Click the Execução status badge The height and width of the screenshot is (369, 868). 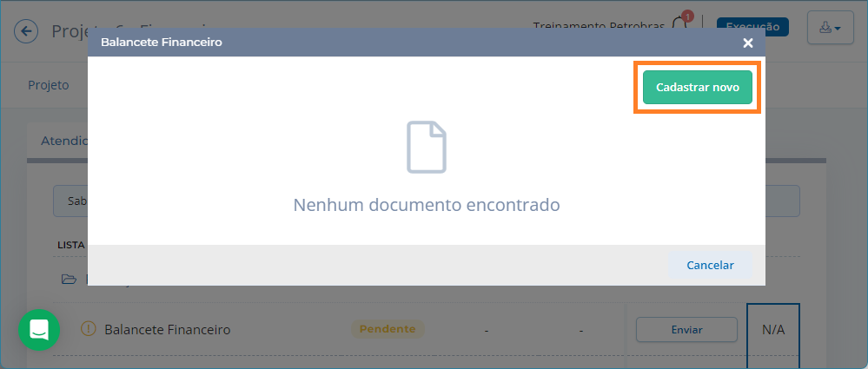pos(752,26)
